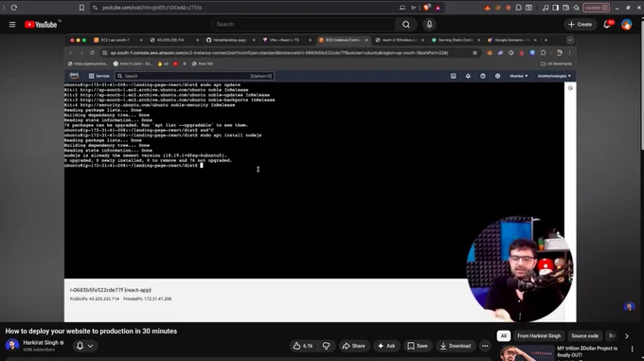Click the AWS settings gear in video

tap(497, 76)
